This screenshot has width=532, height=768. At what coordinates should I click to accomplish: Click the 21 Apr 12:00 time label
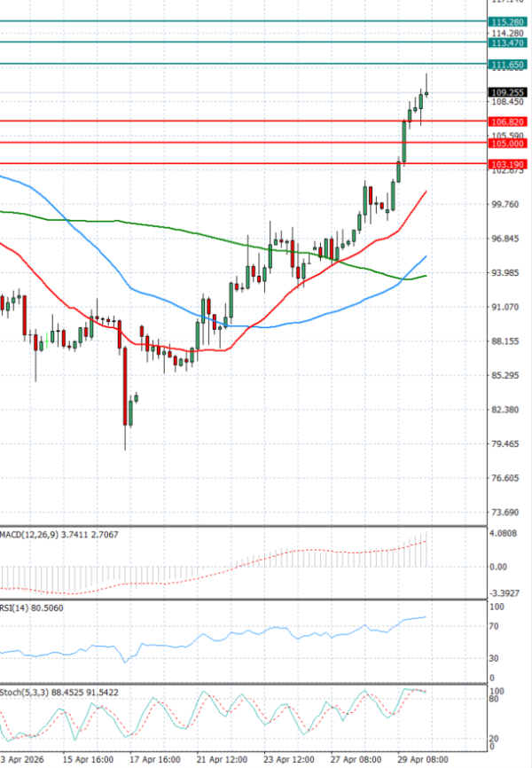click(x=223, y=759)
